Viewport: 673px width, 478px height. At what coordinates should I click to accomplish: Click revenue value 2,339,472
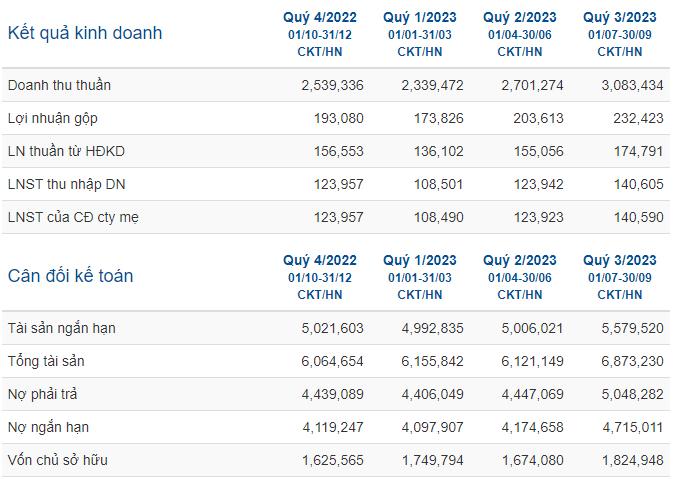tap(432, 85)
